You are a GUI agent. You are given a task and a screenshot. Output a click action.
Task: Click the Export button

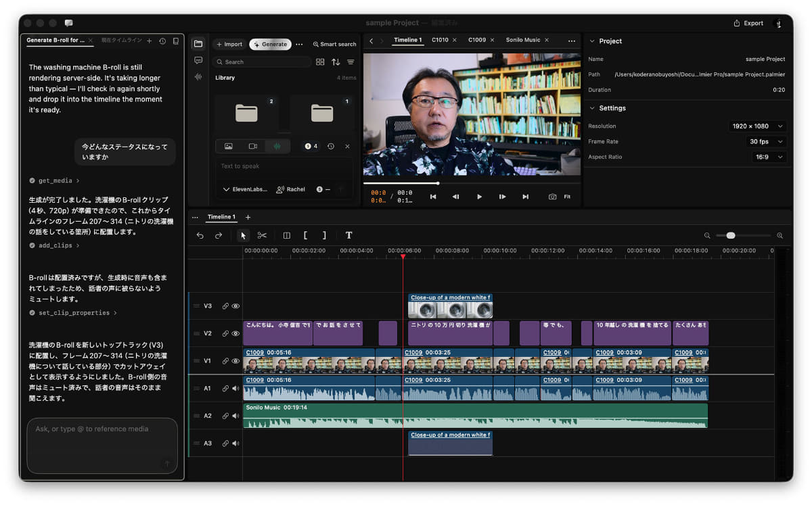tap(748, 23)
